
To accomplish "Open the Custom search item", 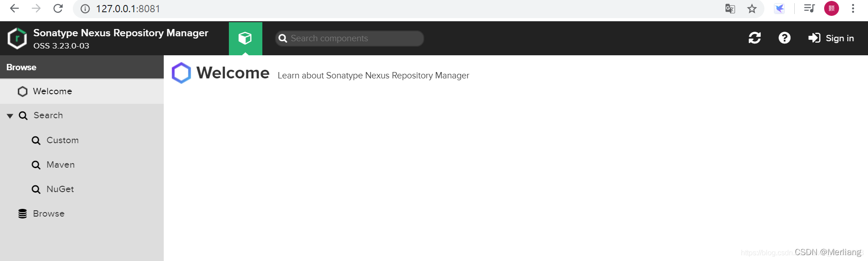I will (62, 140).
